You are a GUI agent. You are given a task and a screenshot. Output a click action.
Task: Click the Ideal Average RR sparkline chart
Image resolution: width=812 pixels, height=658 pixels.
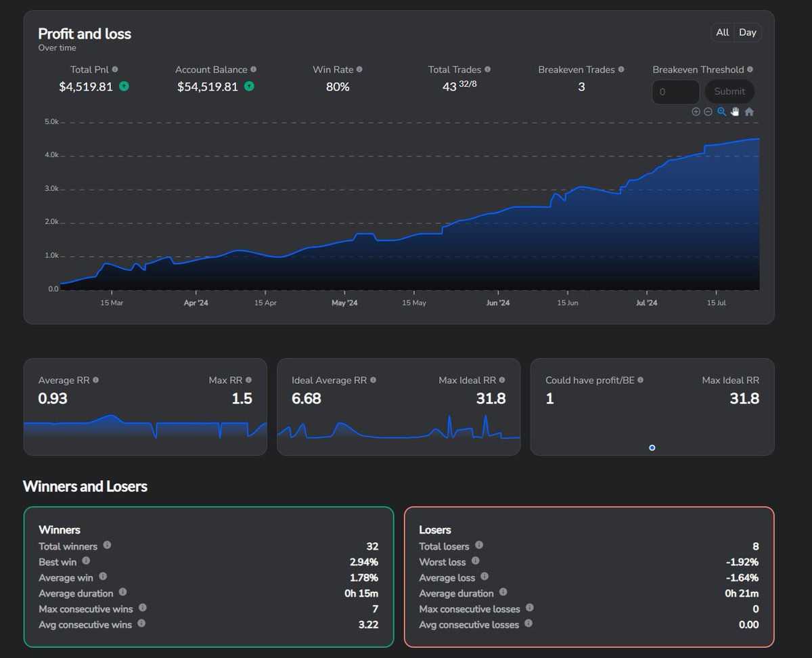399,429
